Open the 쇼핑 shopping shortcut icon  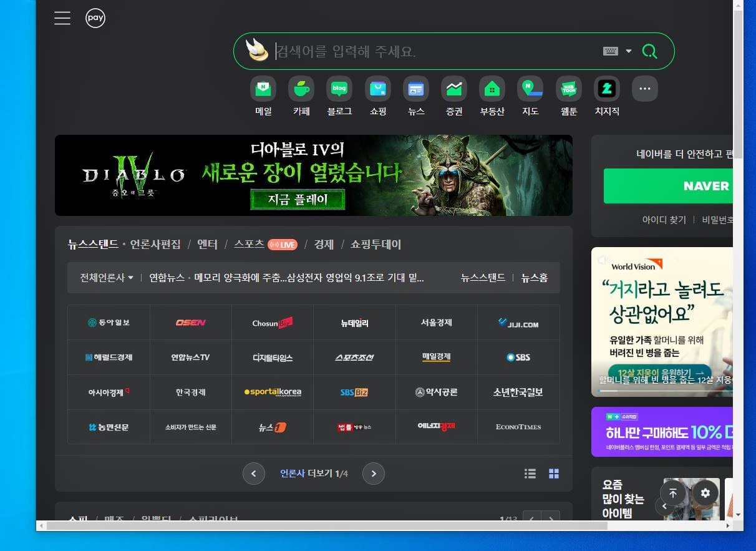click(x=378, y=89)
